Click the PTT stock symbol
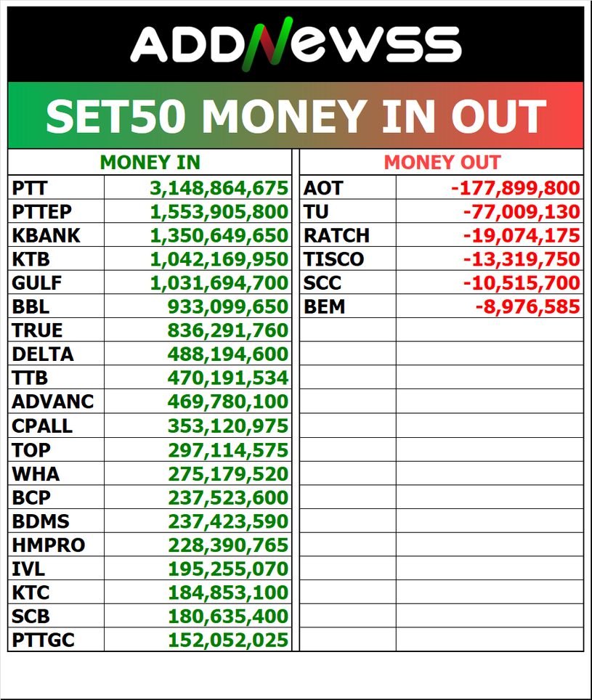 pos(30,189)
